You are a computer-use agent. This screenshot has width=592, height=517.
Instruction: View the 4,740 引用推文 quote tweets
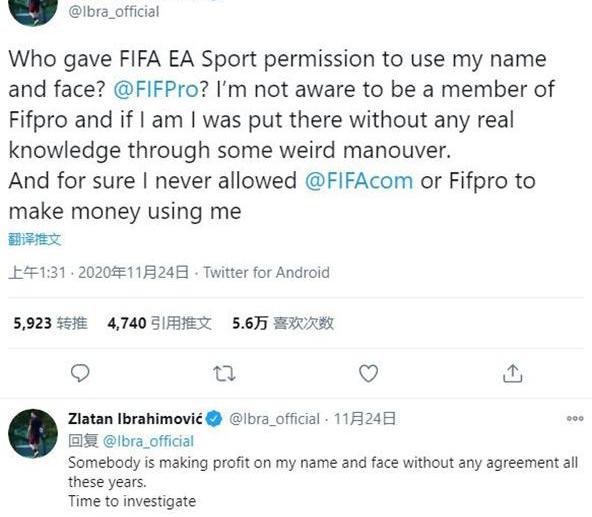[159, 323]
